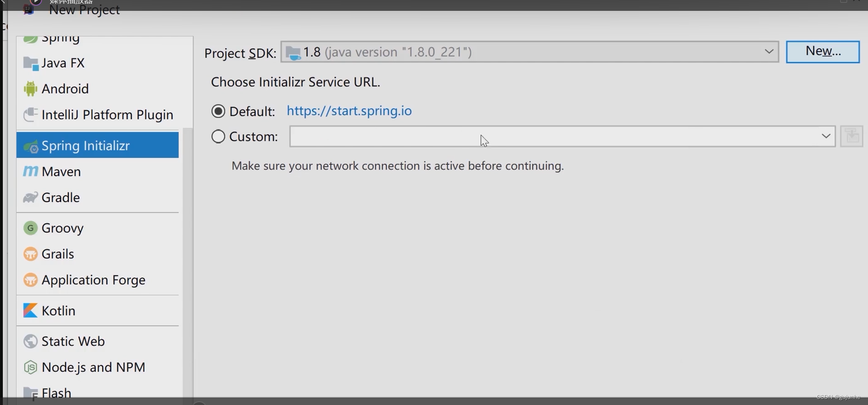
Task: Click the Node.js and NPM icon
Action: click(x=30, y=367)
